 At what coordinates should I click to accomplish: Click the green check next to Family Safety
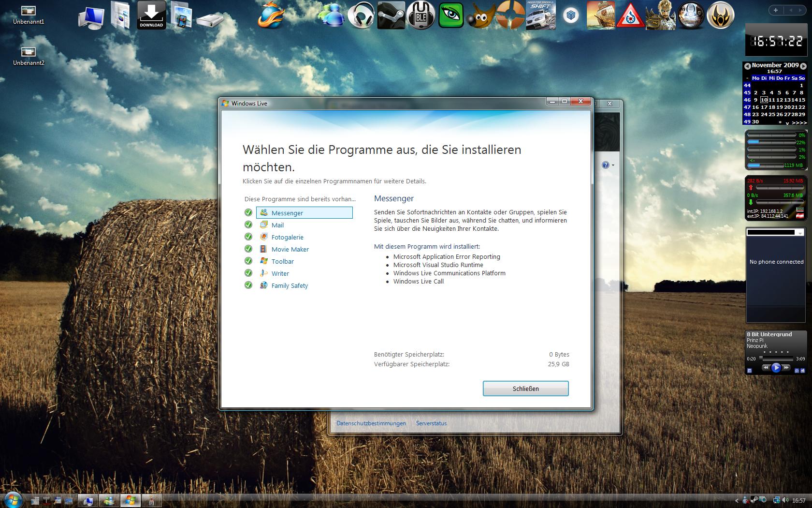pyautogui.click(x=248, y=285)
